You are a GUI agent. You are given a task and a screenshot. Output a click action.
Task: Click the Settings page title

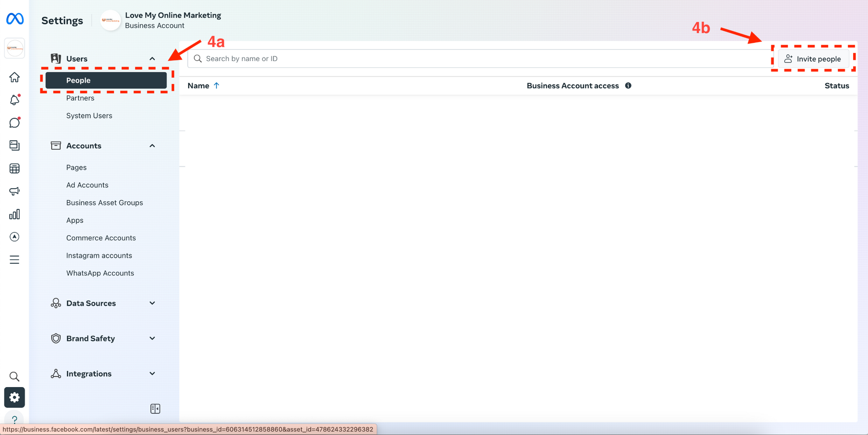pos(62,20)
